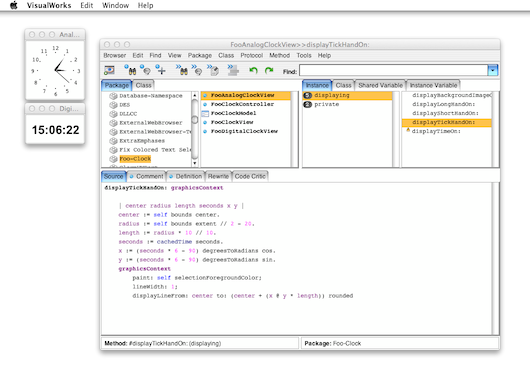Viewport: 530px width, 385px height.
Task: Click the green undo arrow
Action: coord(253,70)
